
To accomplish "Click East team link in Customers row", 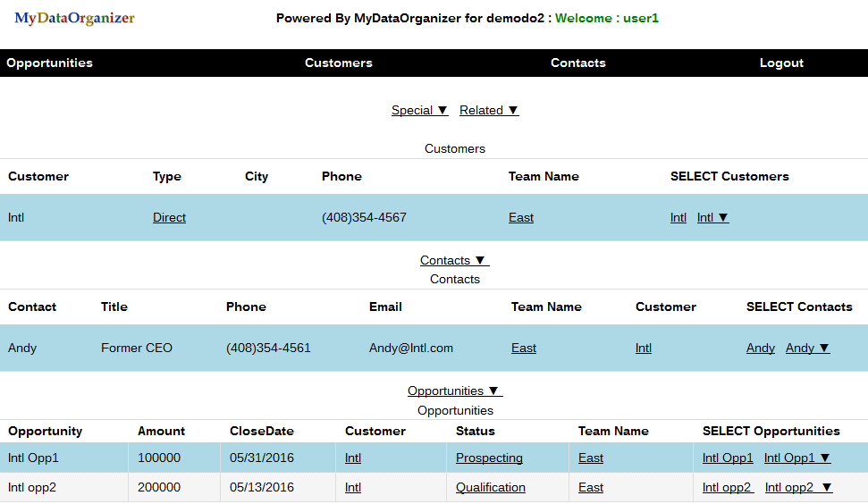I will coord(521,217).
